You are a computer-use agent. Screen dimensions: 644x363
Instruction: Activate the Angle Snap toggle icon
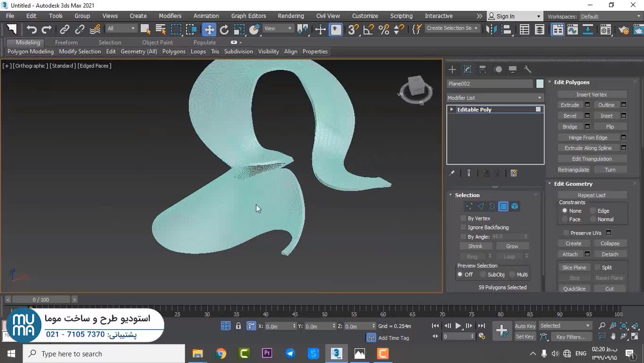(x=368, y=29)
